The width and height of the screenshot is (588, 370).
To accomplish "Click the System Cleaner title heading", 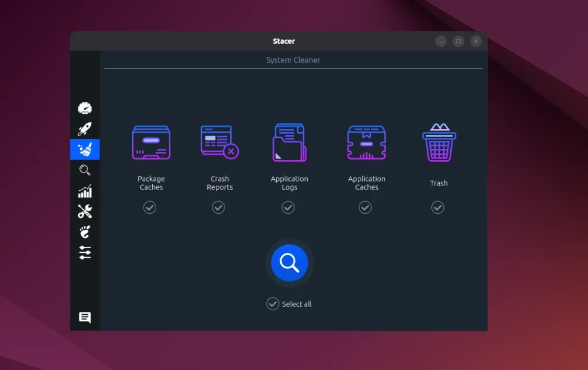I will coord(293,60).
